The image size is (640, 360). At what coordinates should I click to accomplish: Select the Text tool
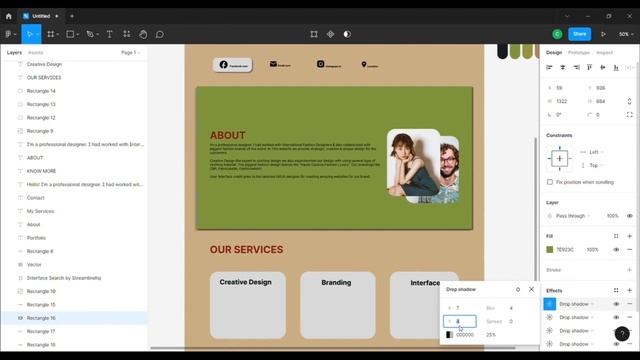tap(109, 34)
